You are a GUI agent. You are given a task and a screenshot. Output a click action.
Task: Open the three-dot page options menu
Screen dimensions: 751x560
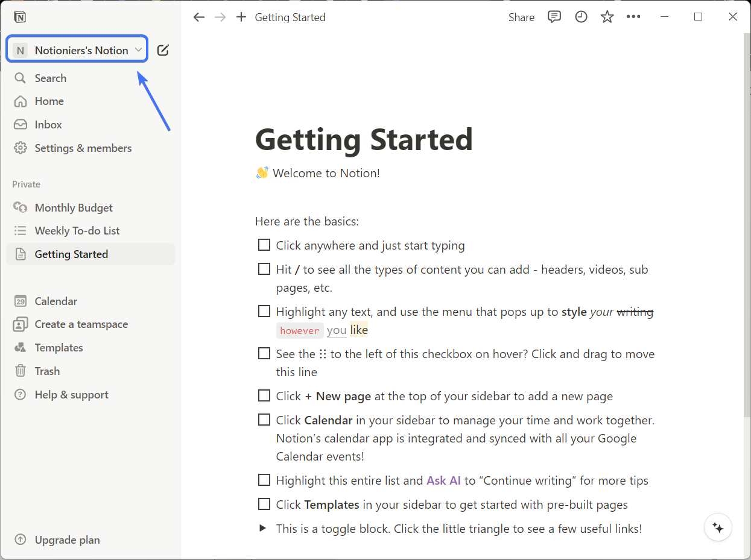pyautogui.click(x=633, y=17)
